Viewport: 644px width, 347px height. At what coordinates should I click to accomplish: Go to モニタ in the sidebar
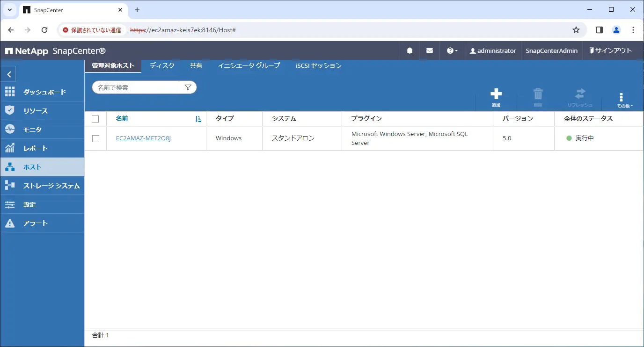[42, 130]
